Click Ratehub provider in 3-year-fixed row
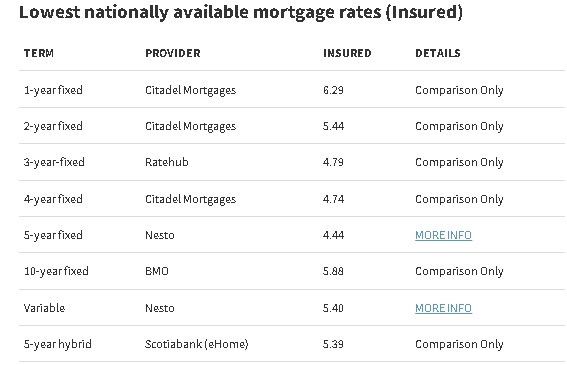This screenshot has height=365, width=567. coord(167,162)
